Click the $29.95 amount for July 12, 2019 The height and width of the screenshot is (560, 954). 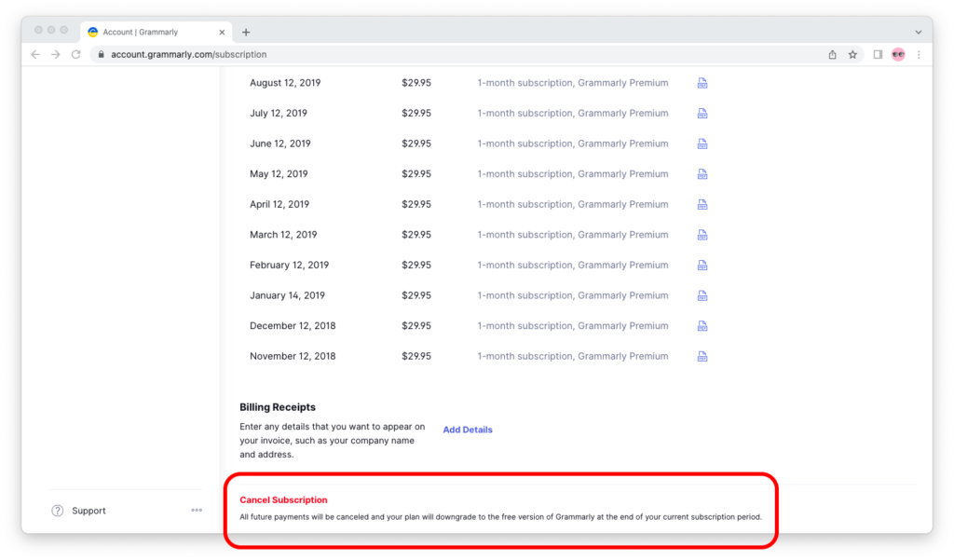click(x=416, y=114)
